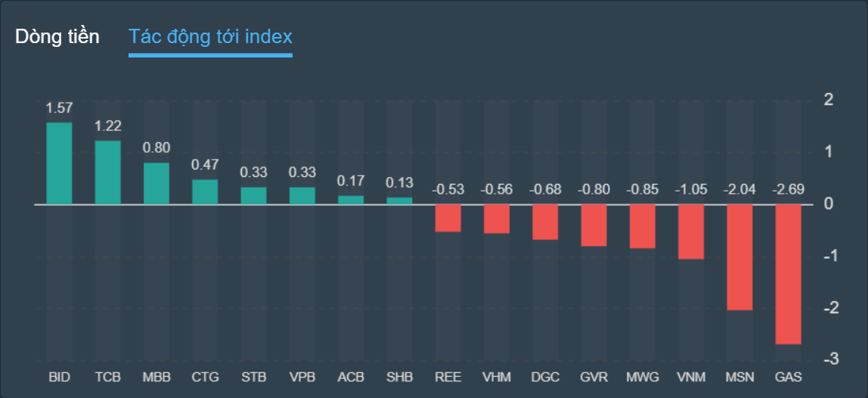Viewport: 868px width, 398px height.
Task: Click the BID ticker label
Action: click(59, 377)
